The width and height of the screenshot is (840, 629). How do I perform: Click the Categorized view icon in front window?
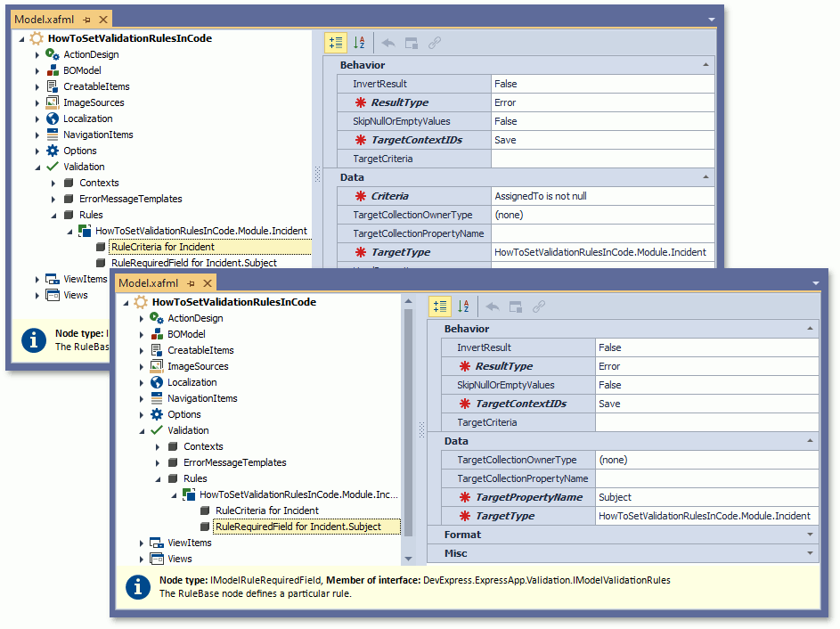tap(439, 306)
